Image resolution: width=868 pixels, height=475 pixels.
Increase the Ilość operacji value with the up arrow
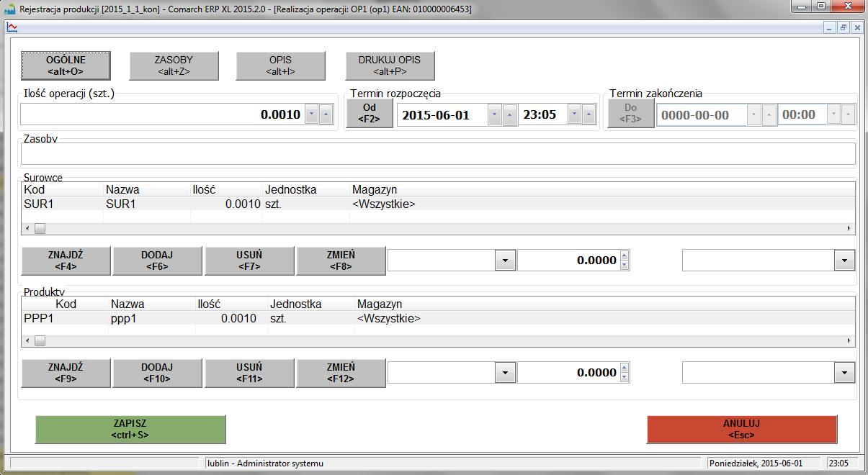pyautogui.click(x=326, y=114)
